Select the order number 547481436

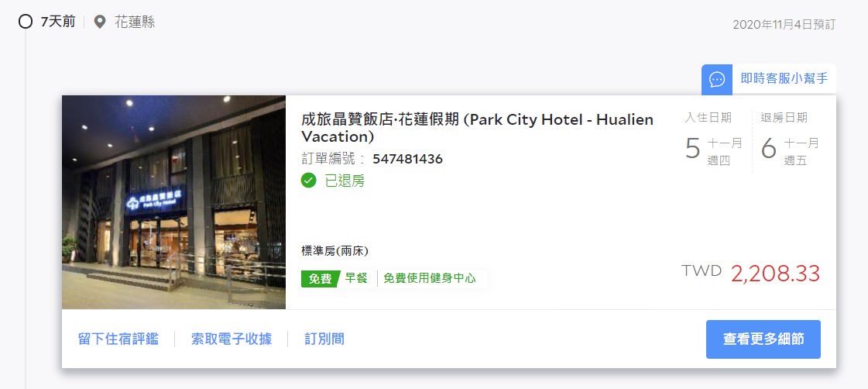tap(407, 159)
